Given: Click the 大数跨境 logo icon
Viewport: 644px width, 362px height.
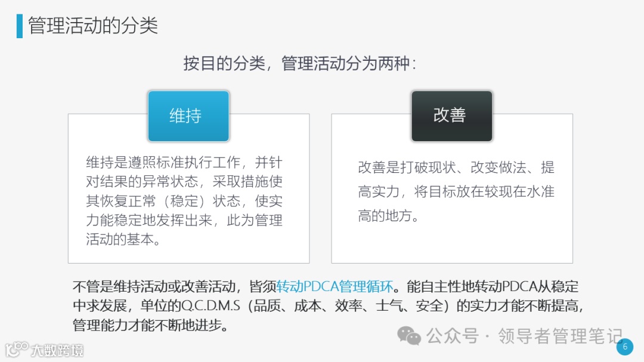Looking at the screenshot, I should click(x=17, y=349).
